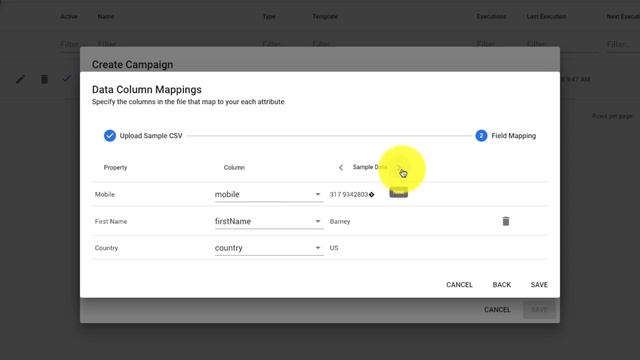The height and width of the screenshot is (360, 640).
Task: Click the Mobile property label
Action: coord(105,194)
